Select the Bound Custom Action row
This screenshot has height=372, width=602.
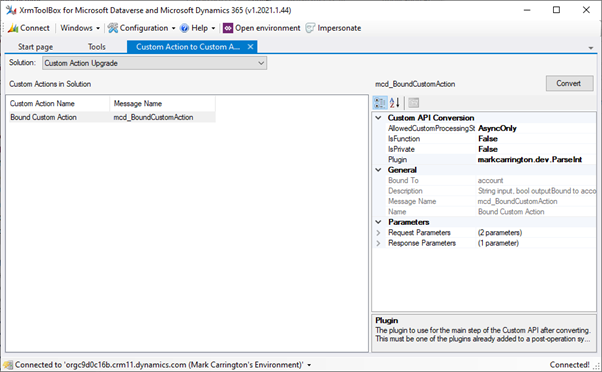tap(112, 117)
